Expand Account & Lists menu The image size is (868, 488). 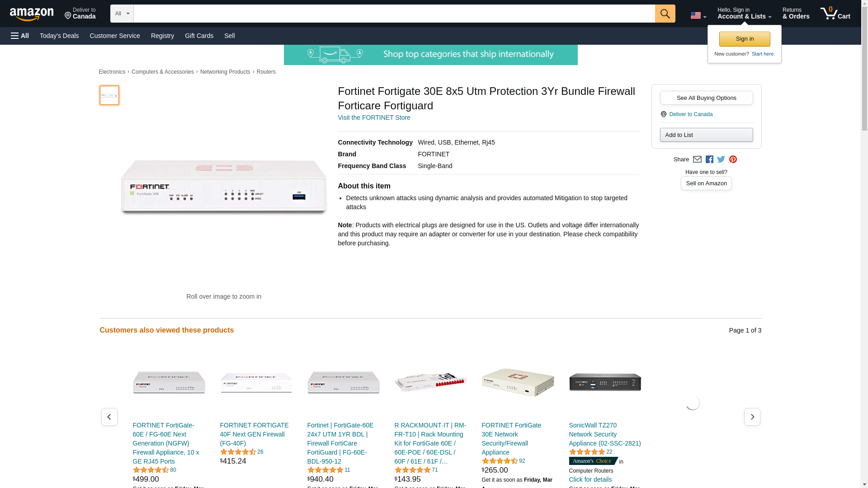pyautogui.click(x=744, y=14)
